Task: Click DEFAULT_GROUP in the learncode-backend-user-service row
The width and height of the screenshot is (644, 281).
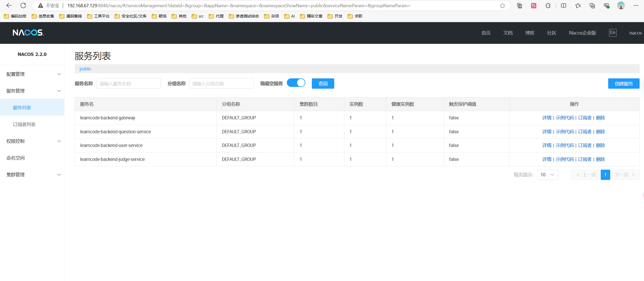Action: [239, 145]
